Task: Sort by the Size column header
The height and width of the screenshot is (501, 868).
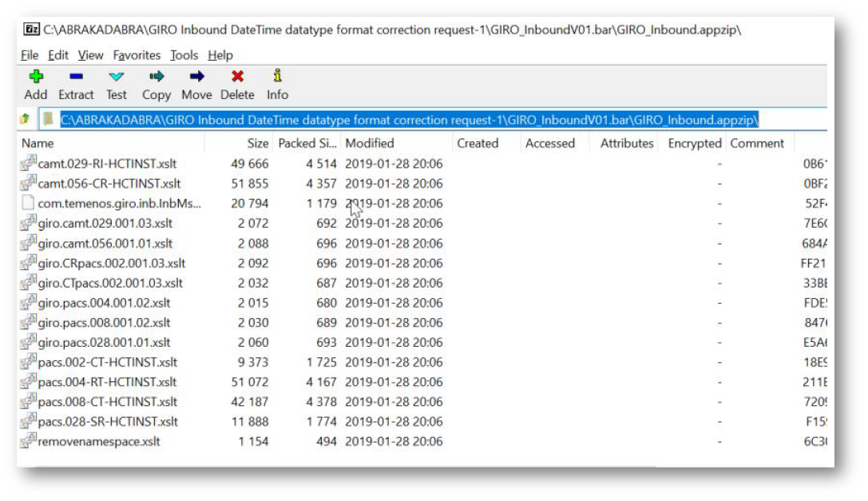Action: (x=257, y=143)
